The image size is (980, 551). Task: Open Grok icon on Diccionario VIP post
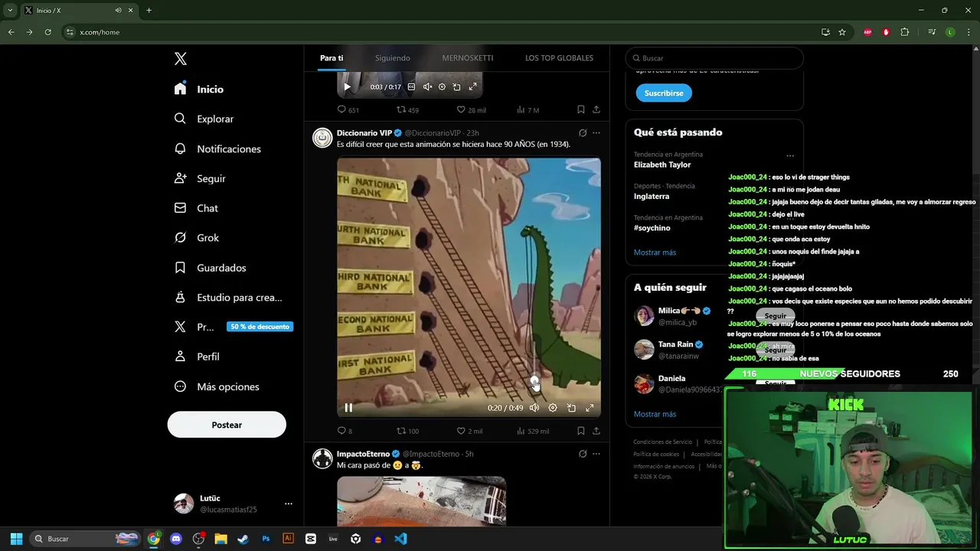coord(583,132)
